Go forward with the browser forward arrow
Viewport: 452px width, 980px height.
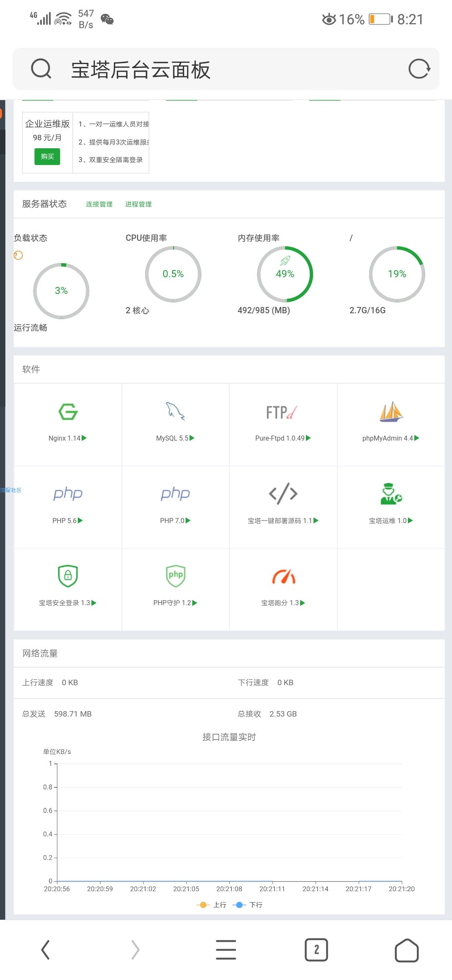click(x=135, y=949)
